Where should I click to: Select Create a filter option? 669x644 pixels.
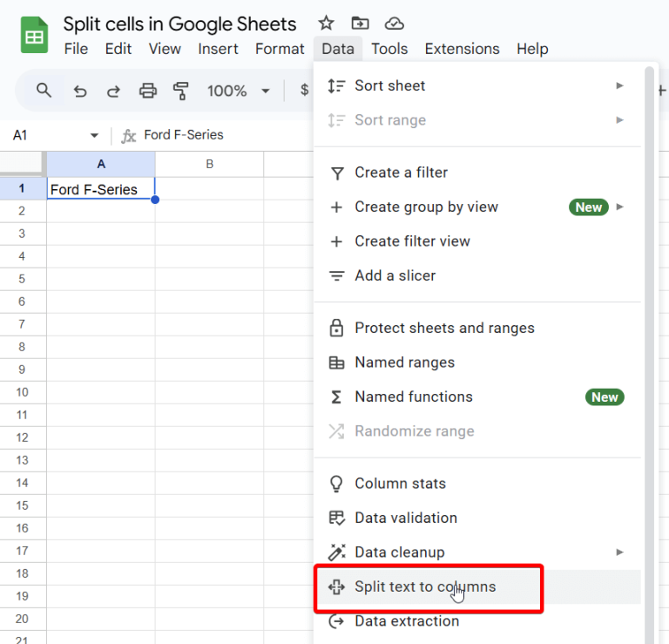[x=401, y=173]
